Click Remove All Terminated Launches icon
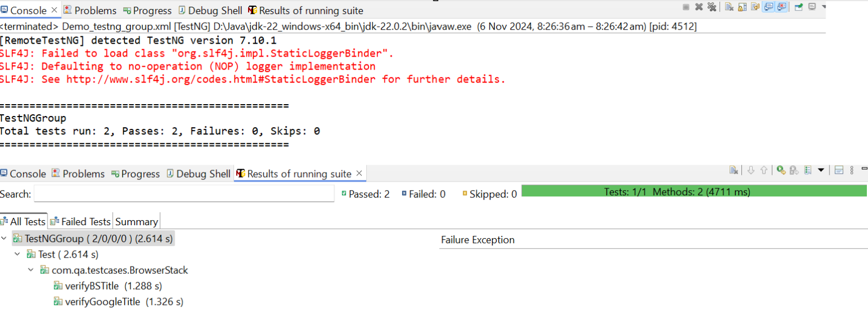The image size is (868, 335). (x=712, y=7)
